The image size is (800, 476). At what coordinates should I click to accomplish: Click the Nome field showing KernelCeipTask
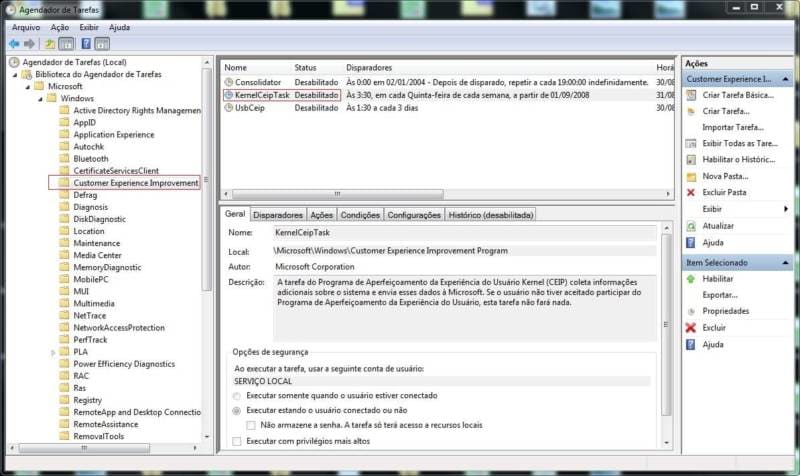pyautogui.click(x=464, y=233)
